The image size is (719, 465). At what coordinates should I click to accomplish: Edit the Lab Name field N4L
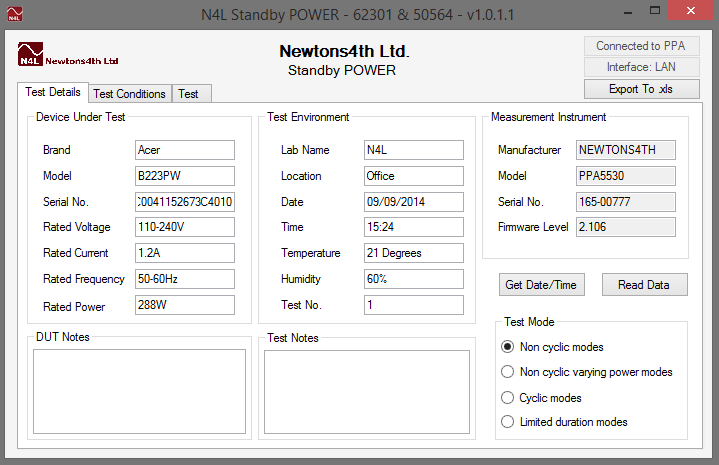[x=414, y=150]
